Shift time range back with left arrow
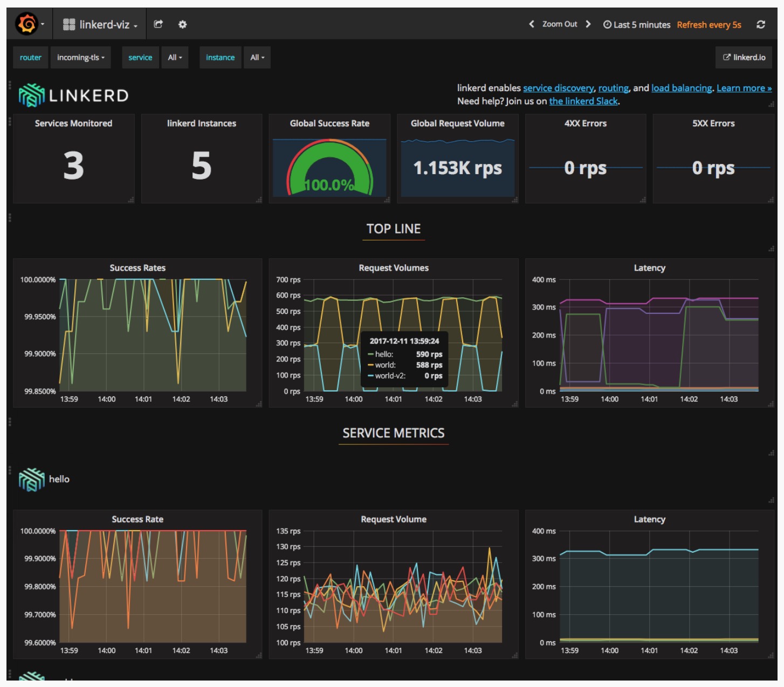784x687 pixels. click(x=532, y=24)
